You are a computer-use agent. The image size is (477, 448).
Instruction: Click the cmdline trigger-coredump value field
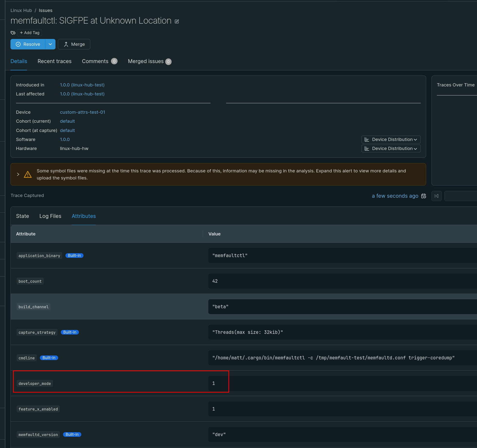point(342,358)
